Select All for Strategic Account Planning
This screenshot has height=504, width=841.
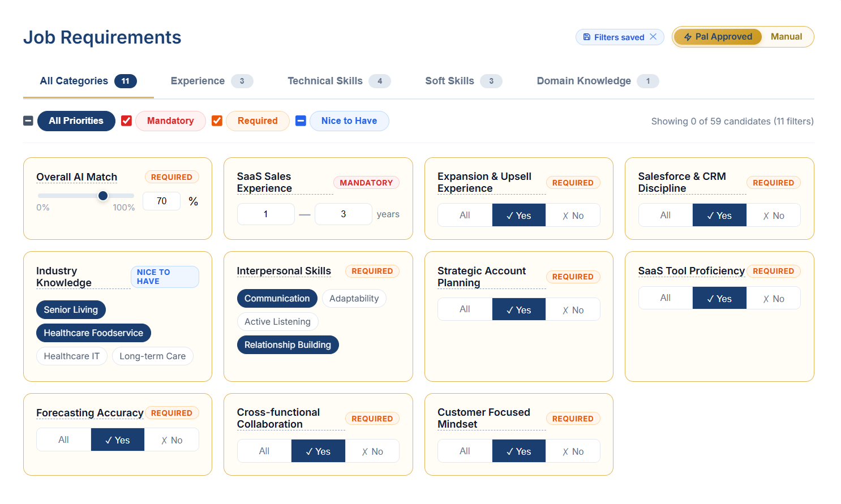(x=465, y=309)
